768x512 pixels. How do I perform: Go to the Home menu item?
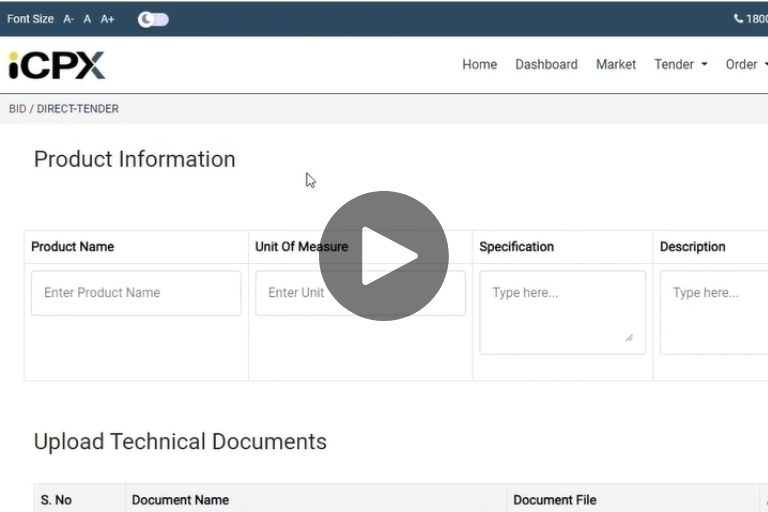click(x=479, y=64)
